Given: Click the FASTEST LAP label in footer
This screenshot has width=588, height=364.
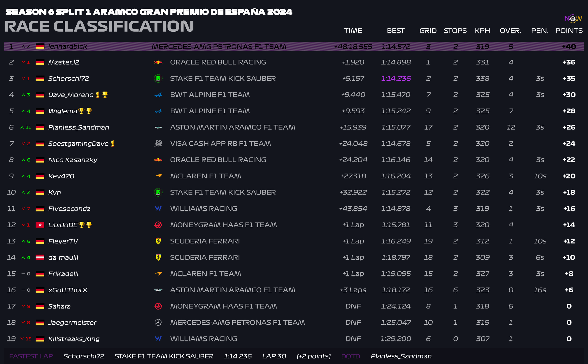Looking at the screenshot, I should (31, 356).
